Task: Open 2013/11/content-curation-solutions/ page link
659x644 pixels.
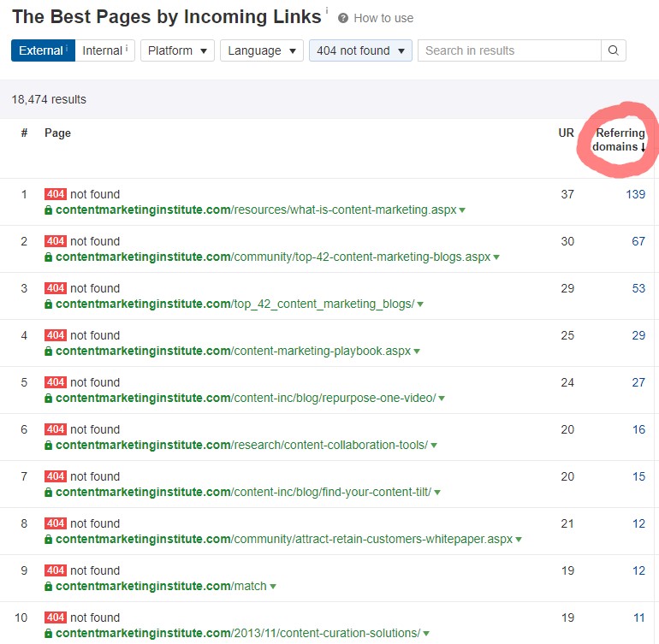Action: click(238, 634)
